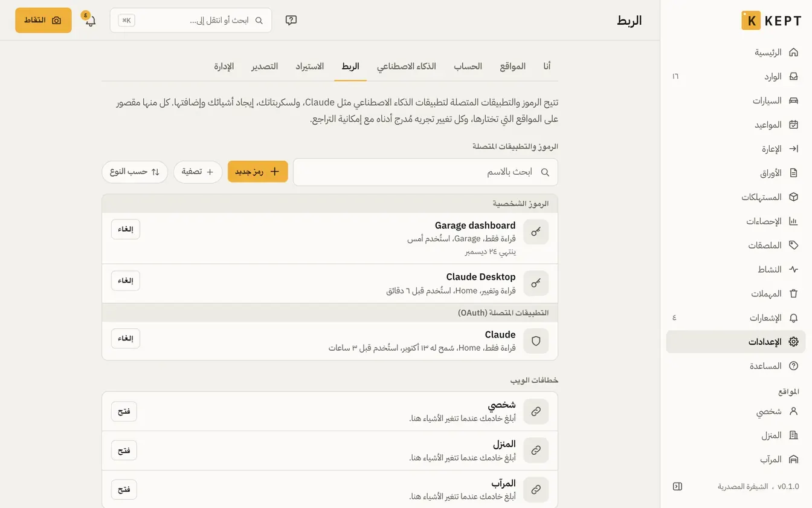Open the التصدير tab

[x=265, y=66]
